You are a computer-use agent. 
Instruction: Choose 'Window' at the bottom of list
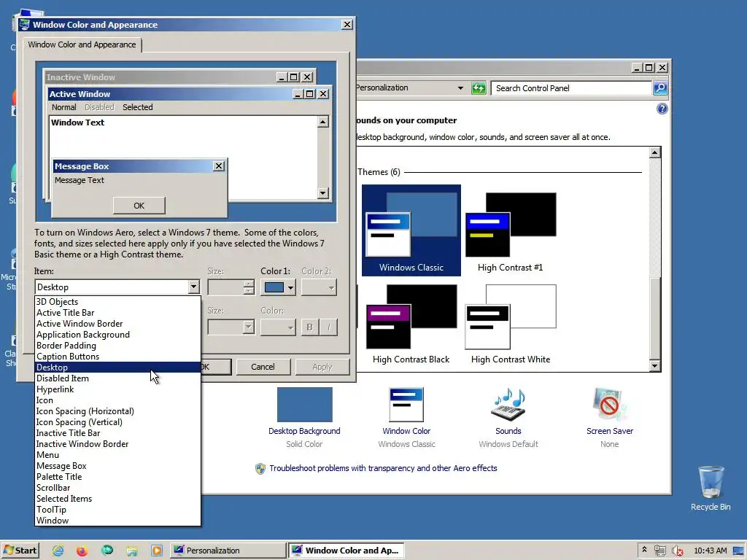click(117, 521)
